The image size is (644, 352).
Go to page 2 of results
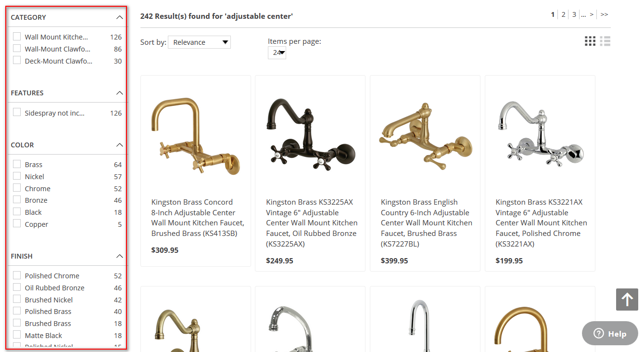[x=563, y=14]
